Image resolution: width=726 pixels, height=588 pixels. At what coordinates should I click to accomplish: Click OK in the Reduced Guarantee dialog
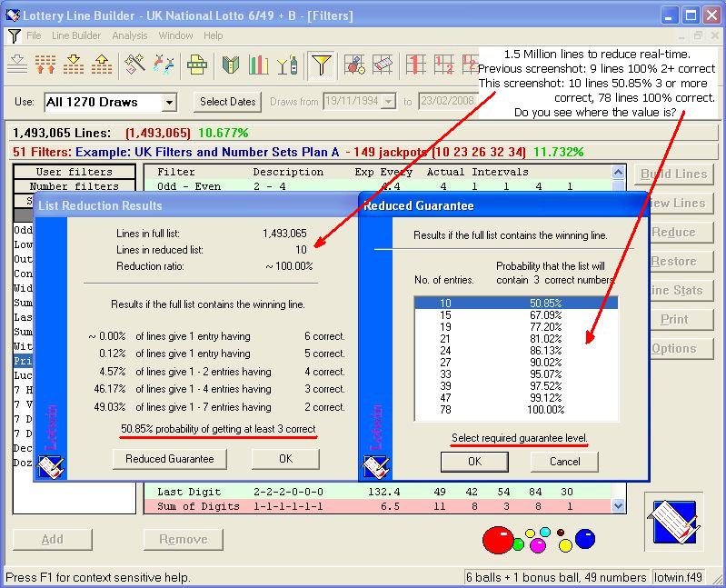[473, 462]
